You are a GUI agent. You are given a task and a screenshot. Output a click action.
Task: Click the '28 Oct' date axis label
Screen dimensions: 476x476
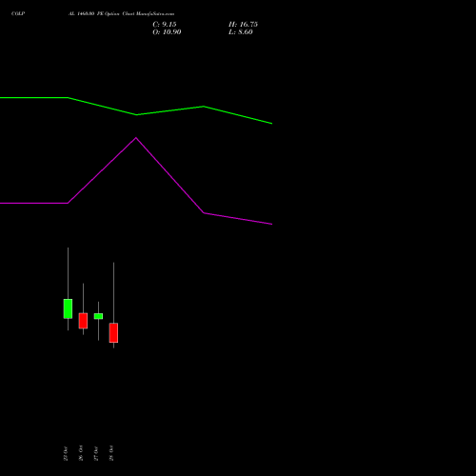(x=111, y=453)
